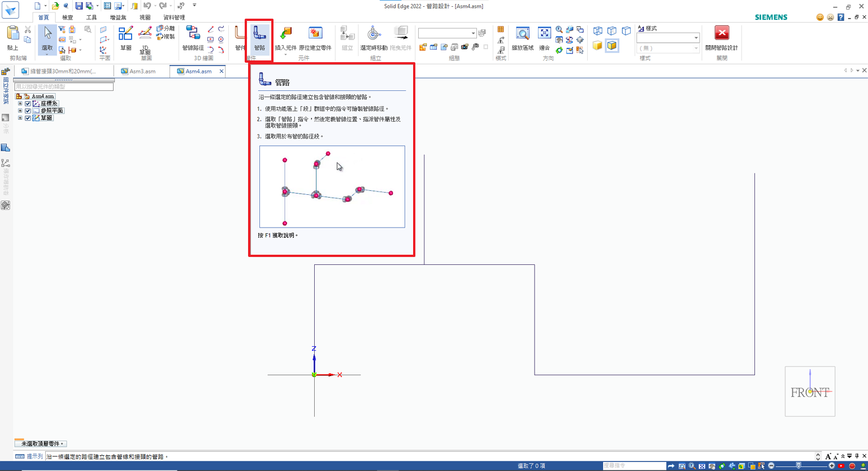
Task: Click the scissors cut icon
Action: pyautogui.click(x=28, y=29)
